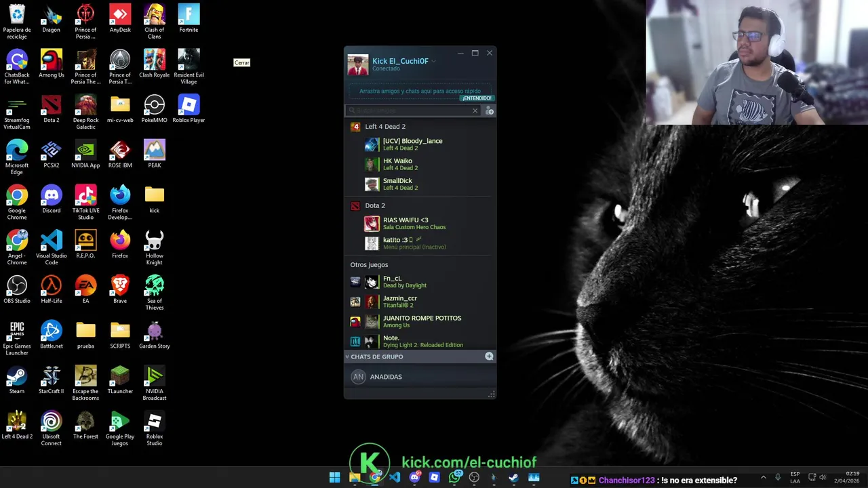868x488 pixels.
Task: Select the Roblox Player desktop icon
Action: [189, 109]
